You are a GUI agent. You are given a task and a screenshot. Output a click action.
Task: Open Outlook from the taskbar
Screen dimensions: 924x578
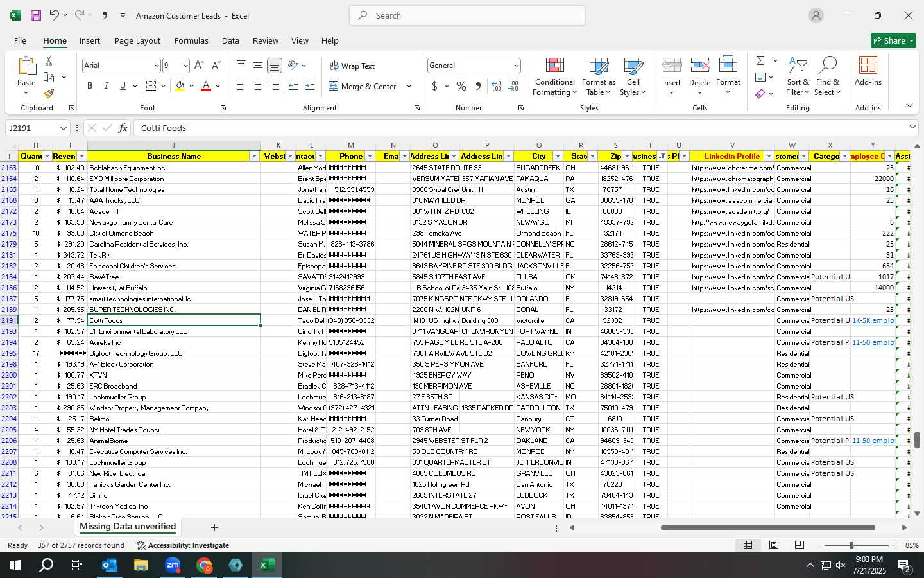coord(110,565)
